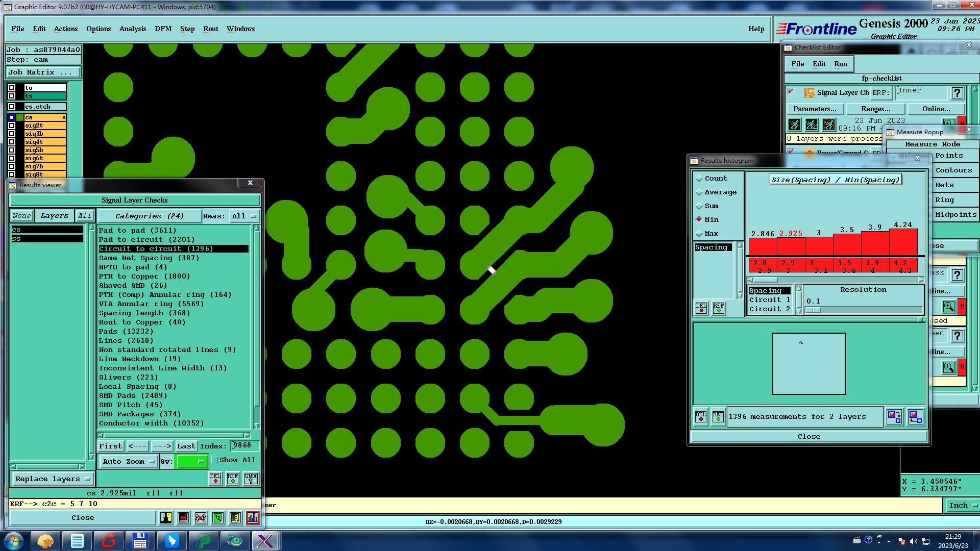Screen dimensions: 980x551
Task: Click the yellow notes page icon
Action: [235, 518]
